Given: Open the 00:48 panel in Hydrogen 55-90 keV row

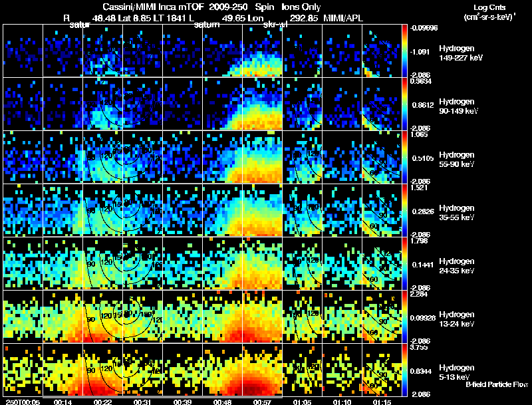Looking at the screenshot, I should (222, 157).
